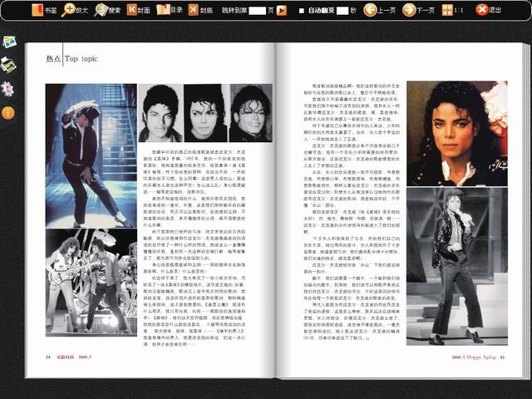Activate the 放大 magnifier tool
The width and height of the screenshot is (532, 399).
(x=74, y=10)
